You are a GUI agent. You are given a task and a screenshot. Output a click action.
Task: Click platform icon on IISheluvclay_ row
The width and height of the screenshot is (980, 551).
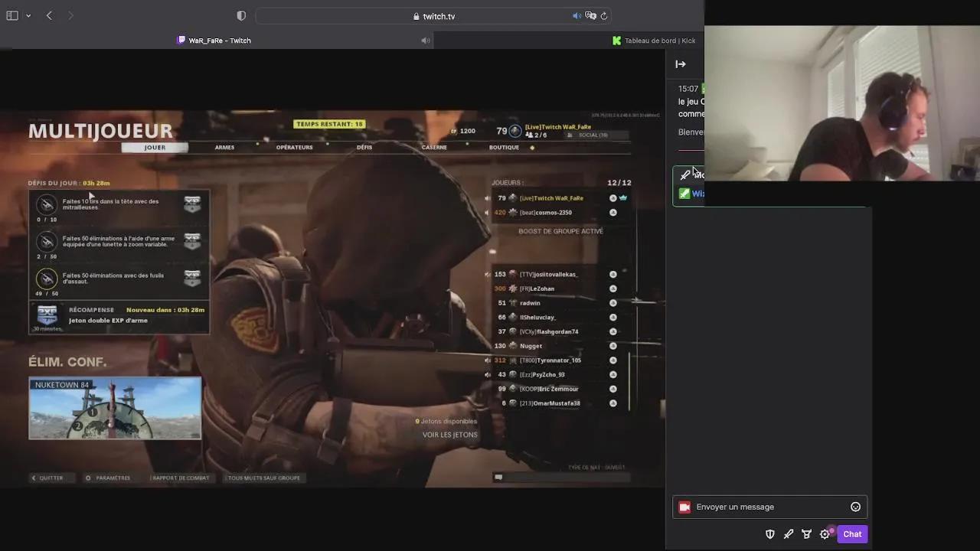point(612,318)
